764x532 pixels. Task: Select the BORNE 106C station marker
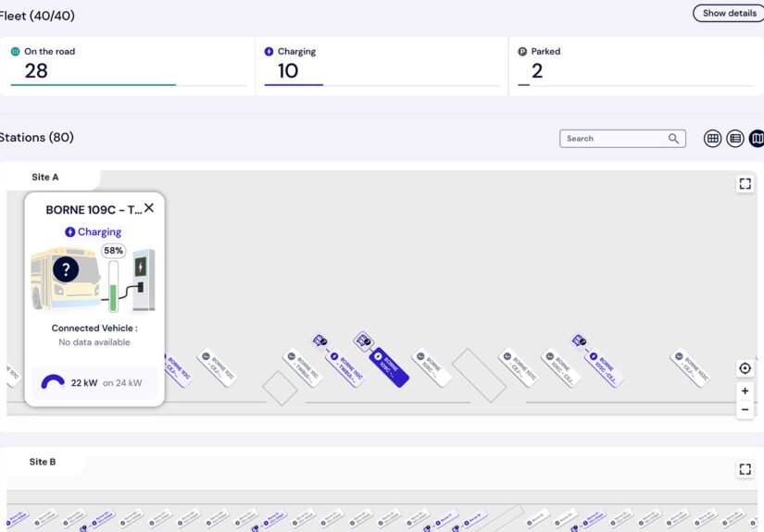[561, 367]
